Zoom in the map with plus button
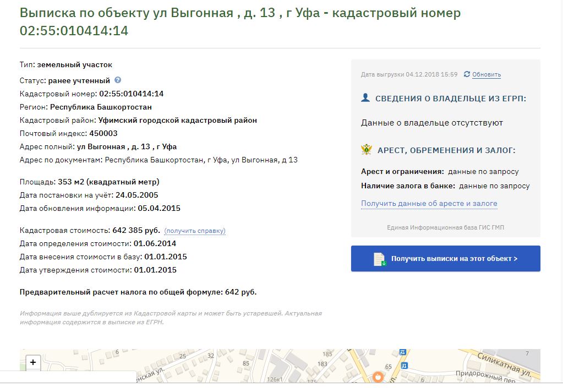Screen dimensions: 563x392 33,362
